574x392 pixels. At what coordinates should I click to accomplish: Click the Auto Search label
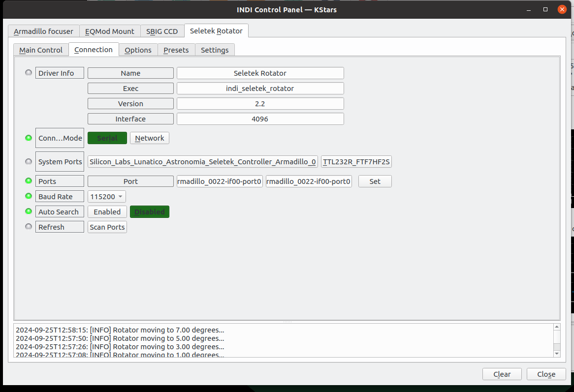click(x=60, y=211)
